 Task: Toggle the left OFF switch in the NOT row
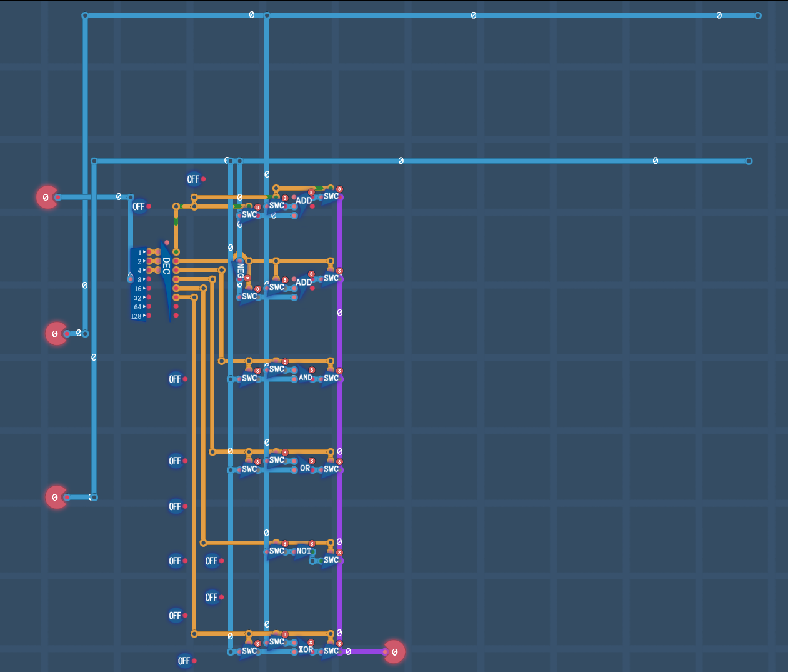(177, 561)
